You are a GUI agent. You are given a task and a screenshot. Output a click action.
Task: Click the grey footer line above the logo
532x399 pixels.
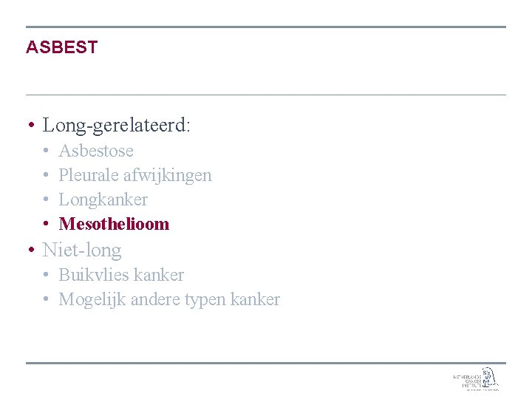pyautogui.click(x=266, y=363)
